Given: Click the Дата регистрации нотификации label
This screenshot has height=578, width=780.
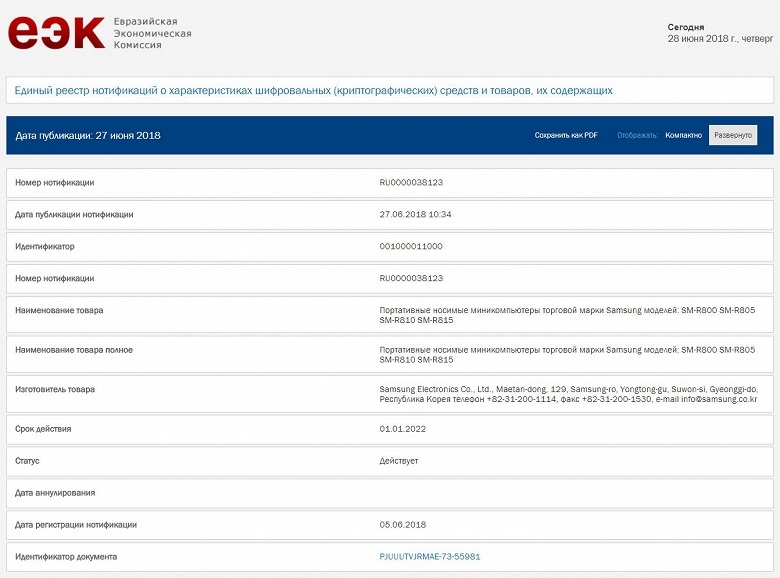Looking at the screenshot, I should click(x=76, y=525).
